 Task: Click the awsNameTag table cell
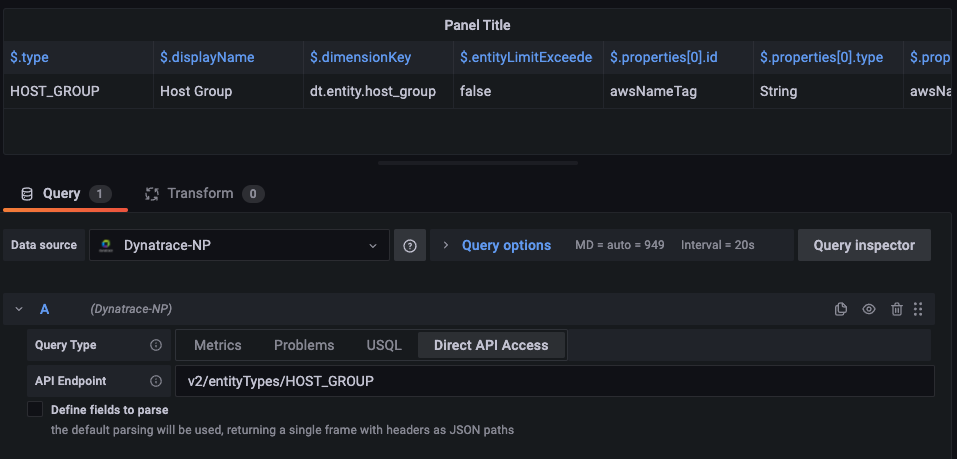(x=678, y=92)
